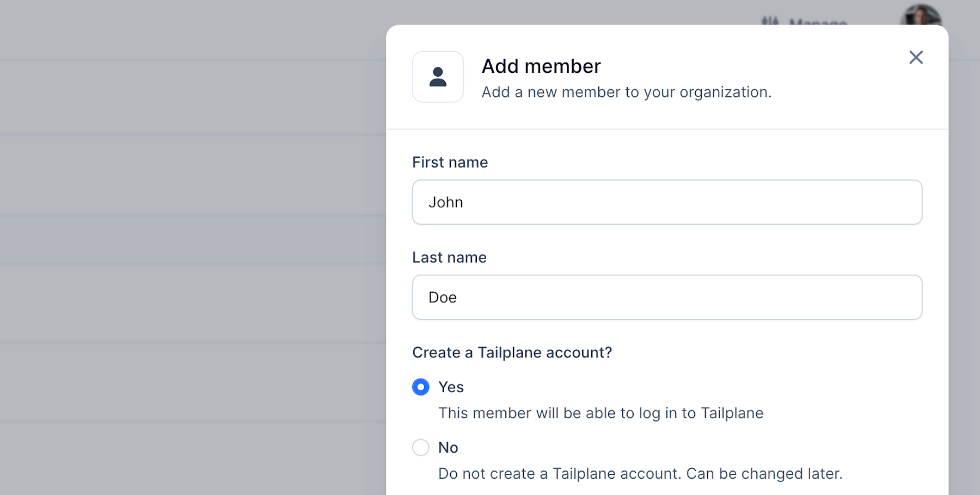980x495 pixels.
Task: Select Yes to create a Tailplane account
Action: point(420,387)
